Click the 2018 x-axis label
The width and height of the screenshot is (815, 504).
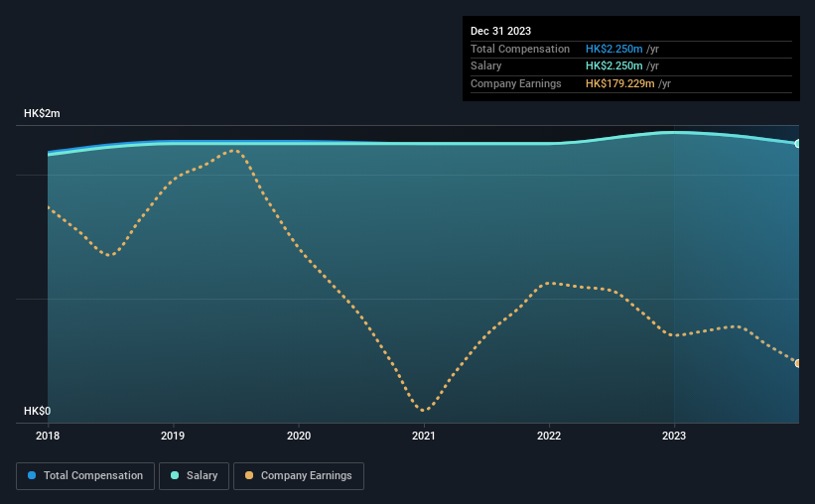click(48, 436)
